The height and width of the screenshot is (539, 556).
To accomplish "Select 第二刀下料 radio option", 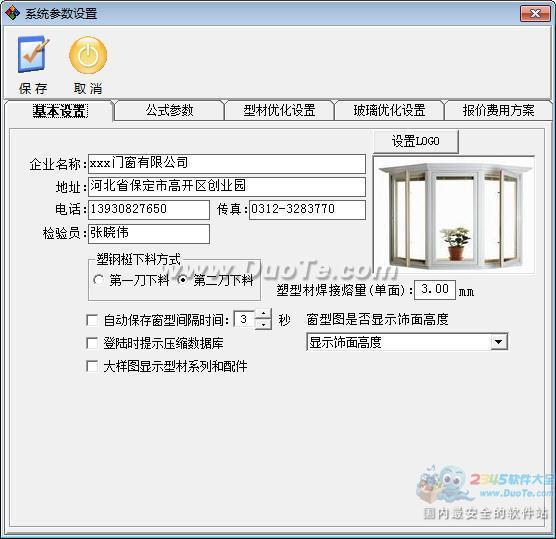I will 182,280.
